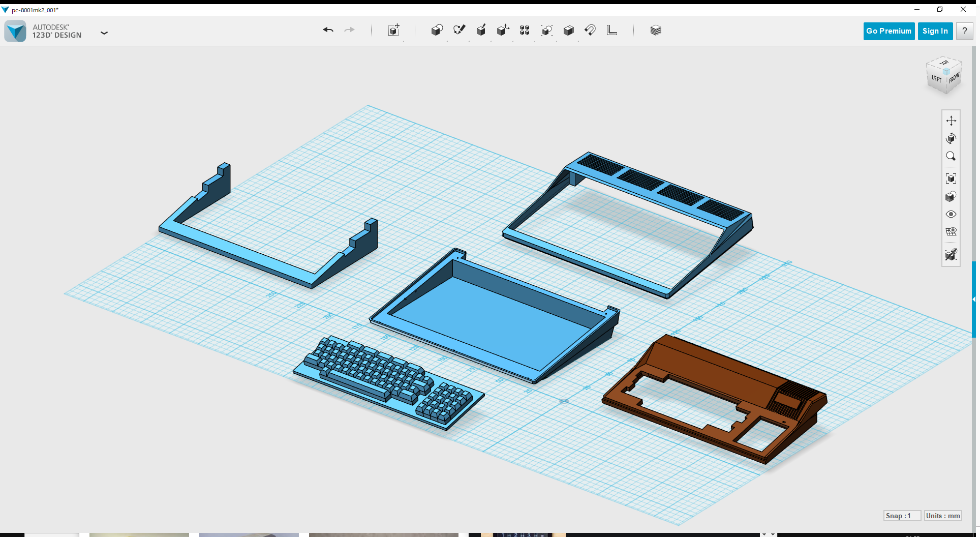
Task: Toggle the eye visibility icon in the sidebar
Action: tap(951, 214)
